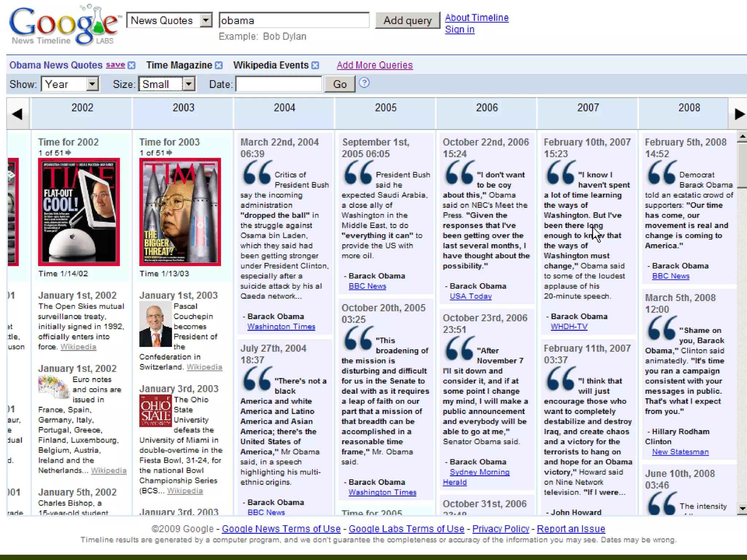This screenshot has height=560, width=747.
Task: Advance to next Time 2003 cover
Action: point(169,153)
